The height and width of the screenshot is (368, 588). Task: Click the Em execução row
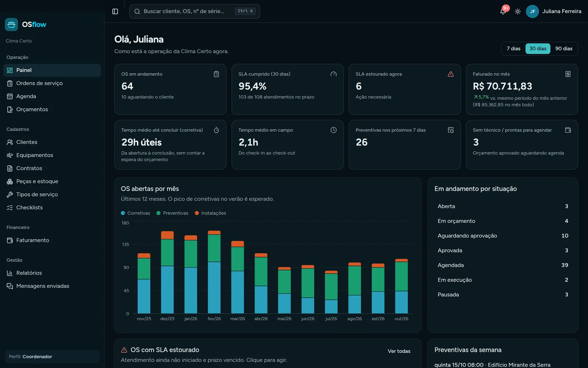pos(503,280)
